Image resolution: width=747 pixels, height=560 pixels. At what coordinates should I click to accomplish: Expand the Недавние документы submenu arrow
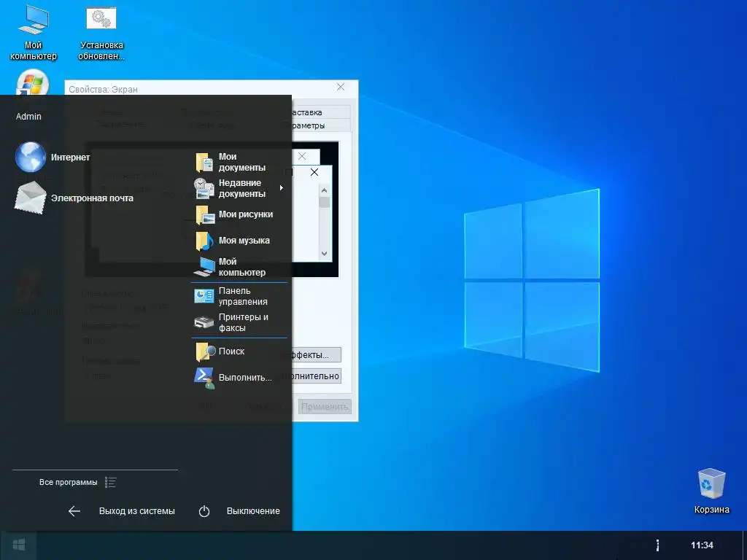pyautogui.click(x=282, y=188)
